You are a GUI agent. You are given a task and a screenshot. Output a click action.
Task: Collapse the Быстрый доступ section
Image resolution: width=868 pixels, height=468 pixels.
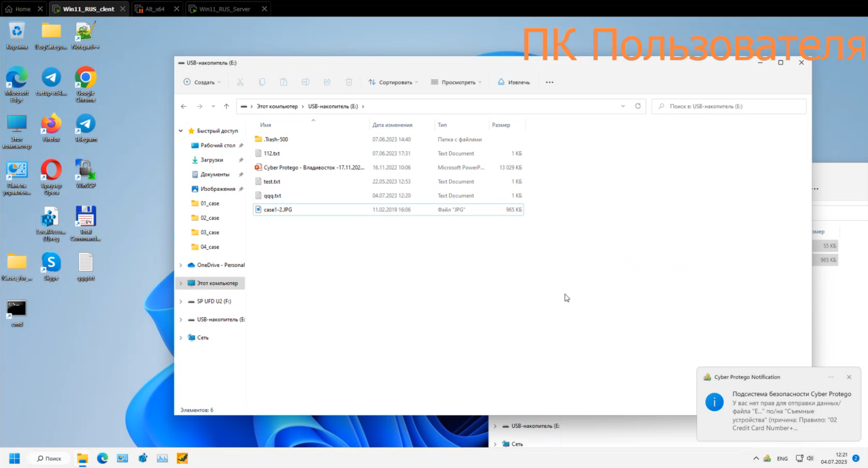coord(181,131)
